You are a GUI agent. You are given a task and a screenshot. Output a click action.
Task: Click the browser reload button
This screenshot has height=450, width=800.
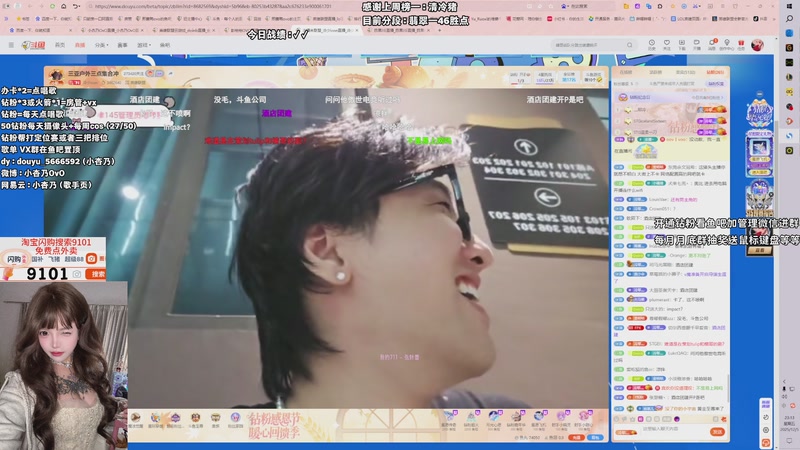[x=52, y=6]
